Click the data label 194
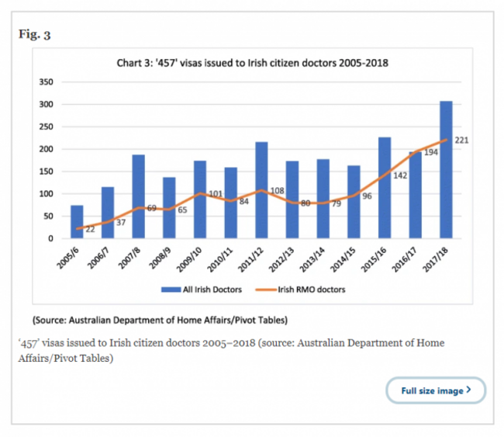Viewport: 504px width, 437px height. [x=430, y=152]
